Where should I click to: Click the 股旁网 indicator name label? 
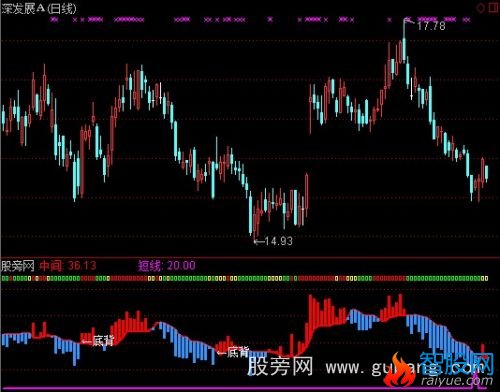18,266
